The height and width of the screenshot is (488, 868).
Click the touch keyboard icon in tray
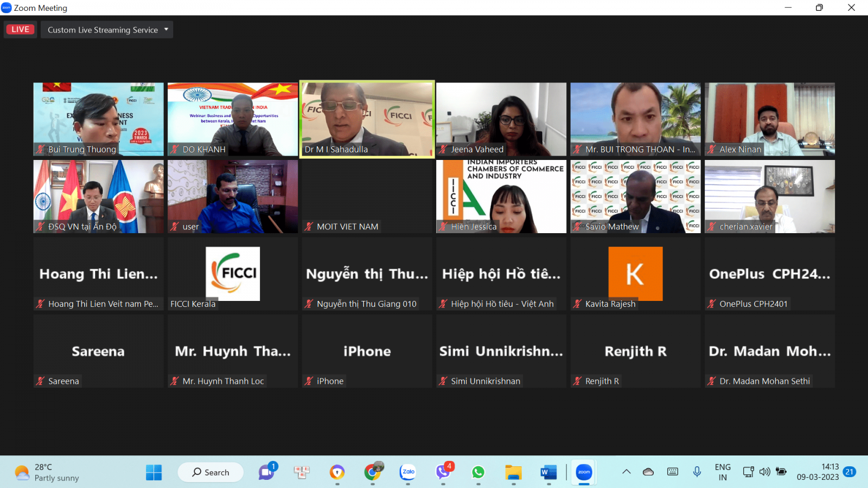[x=673, y=472]
